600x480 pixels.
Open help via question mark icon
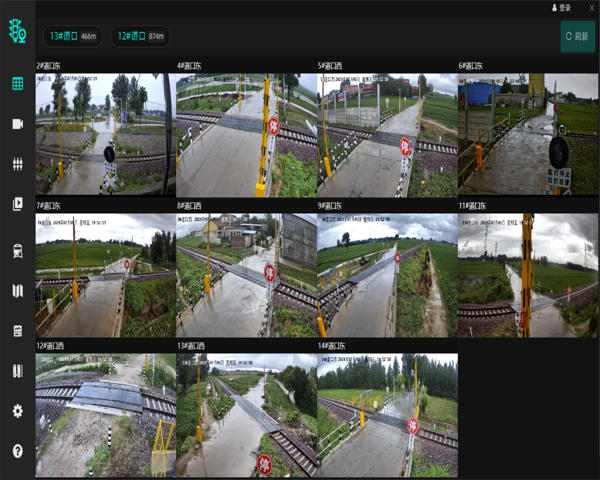coord(17,451)
